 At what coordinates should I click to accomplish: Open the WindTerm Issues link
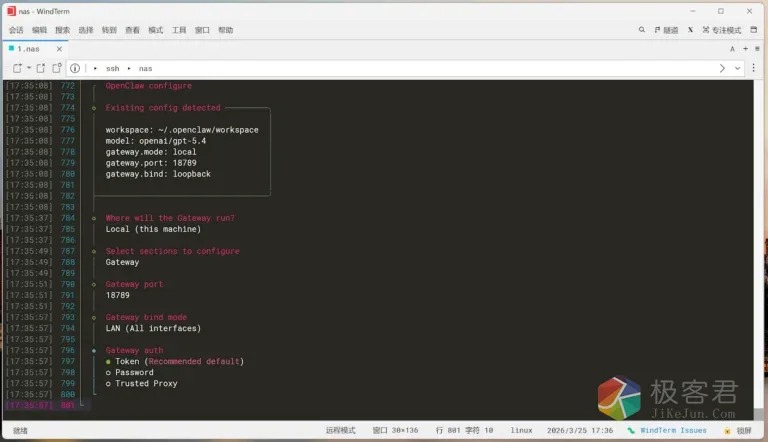[672, 430]
